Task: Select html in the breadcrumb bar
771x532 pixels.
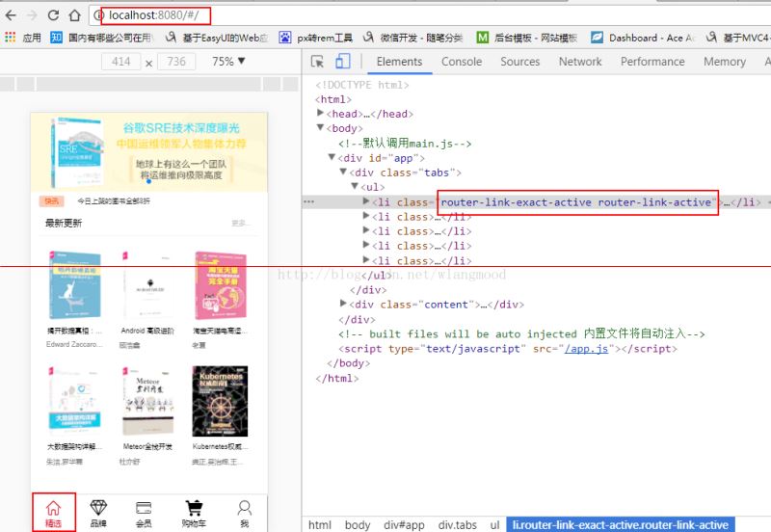Action: click(x=320, y=524)
